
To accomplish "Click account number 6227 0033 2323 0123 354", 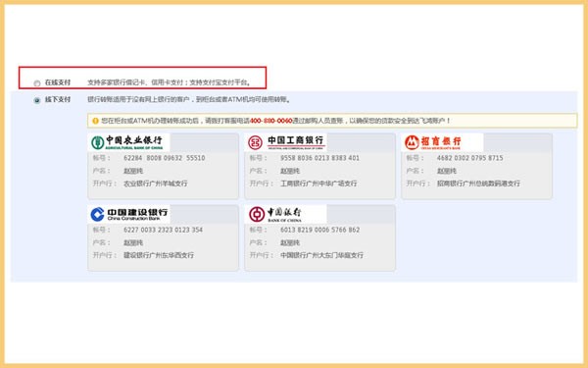I will (163, 230).
